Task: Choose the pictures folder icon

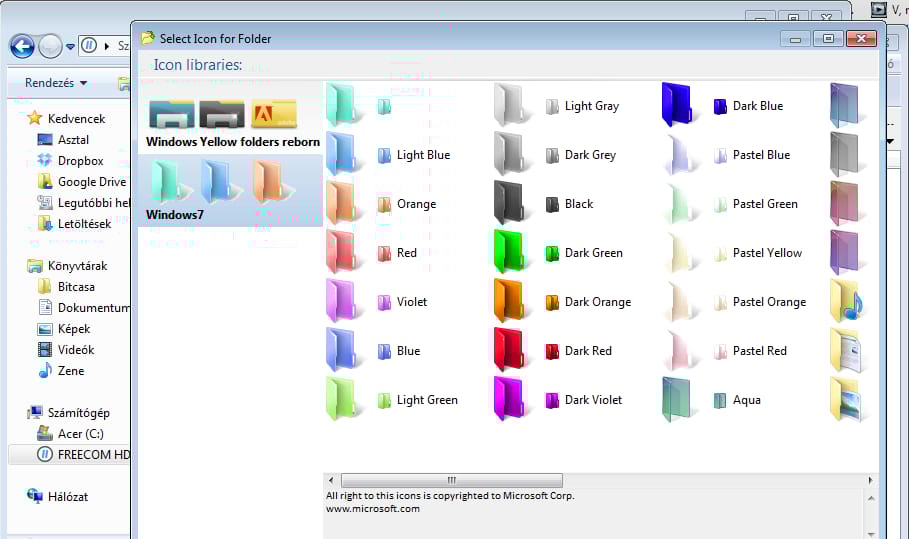Action: click(847, 400)
